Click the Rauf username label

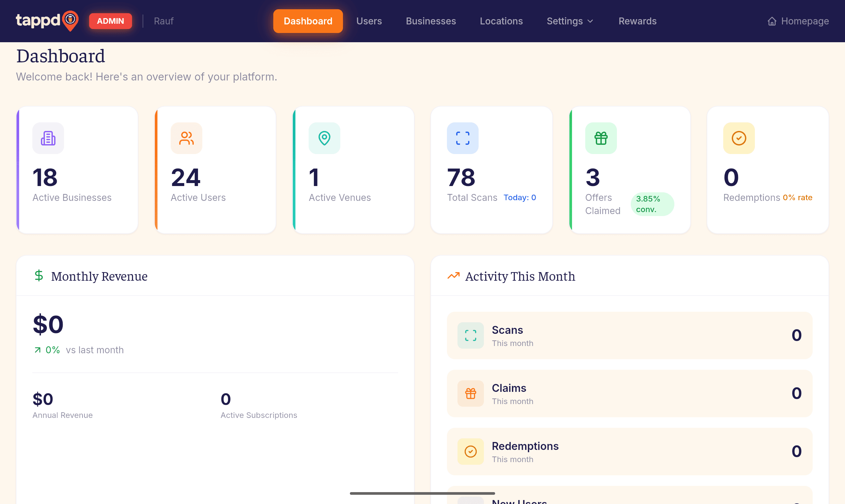[x=163, y=21]
